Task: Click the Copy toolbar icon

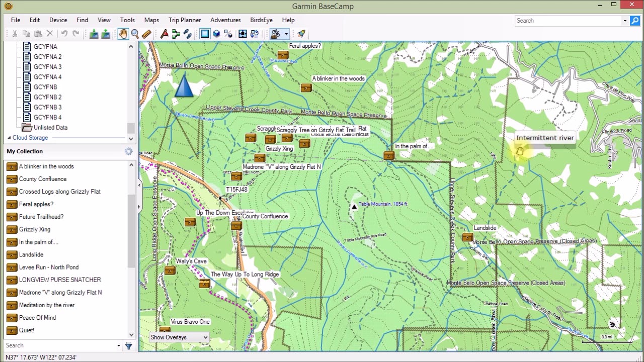Action: tap(26, 34)
